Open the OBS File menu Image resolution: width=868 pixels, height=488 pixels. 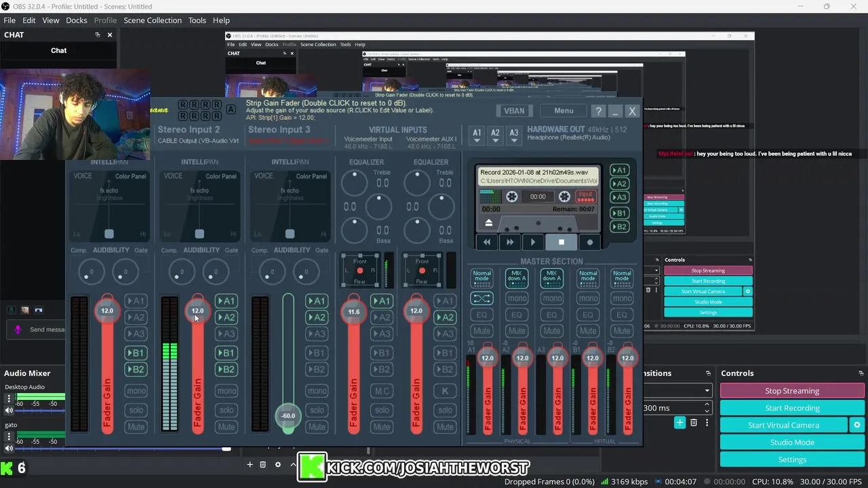(9, 20)
